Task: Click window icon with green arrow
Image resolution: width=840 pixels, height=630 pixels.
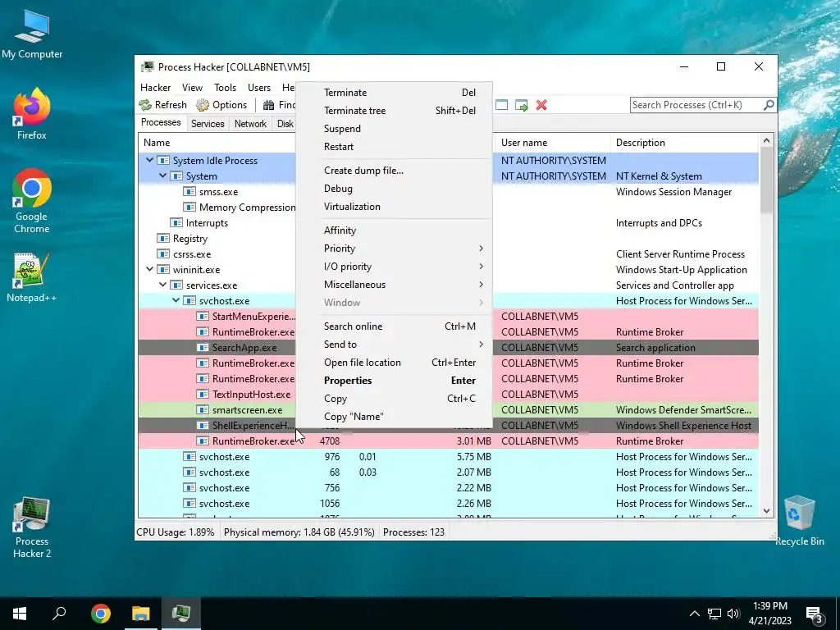Action: pyautogui.click(x=521, y=105)
